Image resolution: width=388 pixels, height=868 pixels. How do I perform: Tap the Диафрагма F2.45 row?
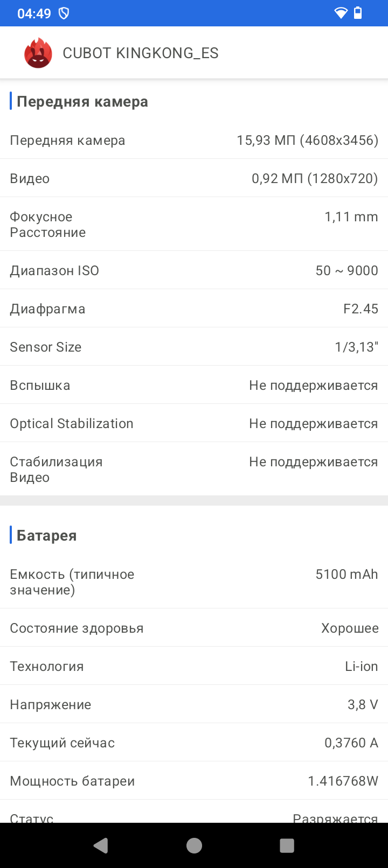194,309
